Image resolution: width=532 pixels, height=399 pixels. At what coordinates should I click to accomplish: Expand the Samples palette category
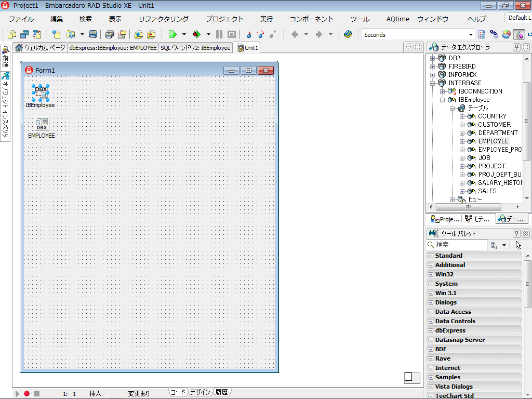[431, 377]
